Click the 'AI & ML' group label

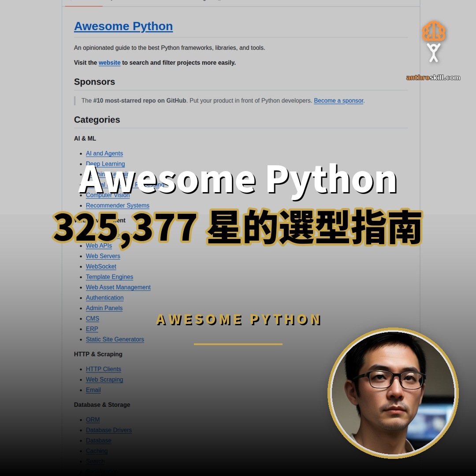pos(85,138)
